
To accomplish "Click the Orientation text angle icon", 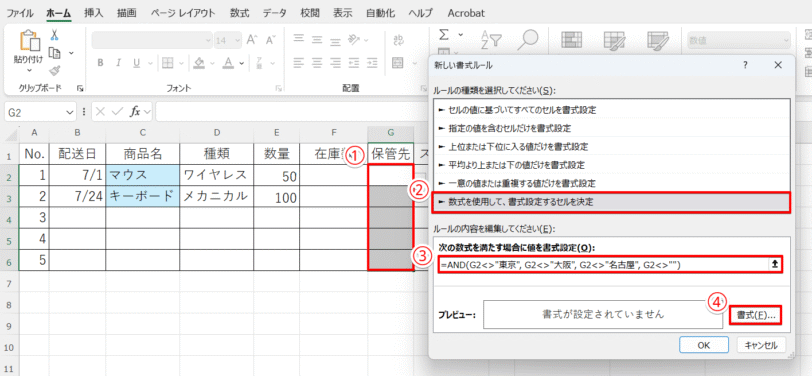I will coord(355,40).
